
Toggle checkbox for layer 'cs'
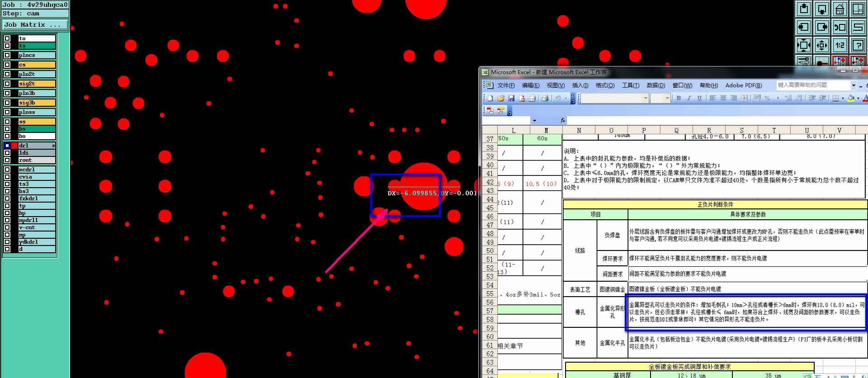[x=7, y=65]
